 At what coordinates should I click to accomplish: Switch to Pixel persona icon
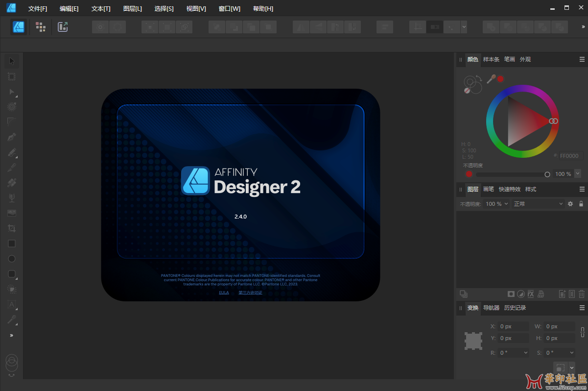[41, 27]
